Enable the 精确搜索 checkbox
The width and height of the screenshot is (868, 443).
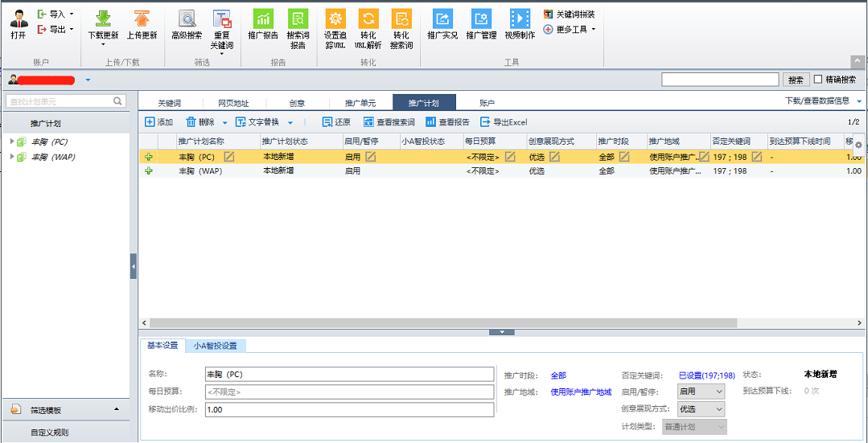point(818,80)
